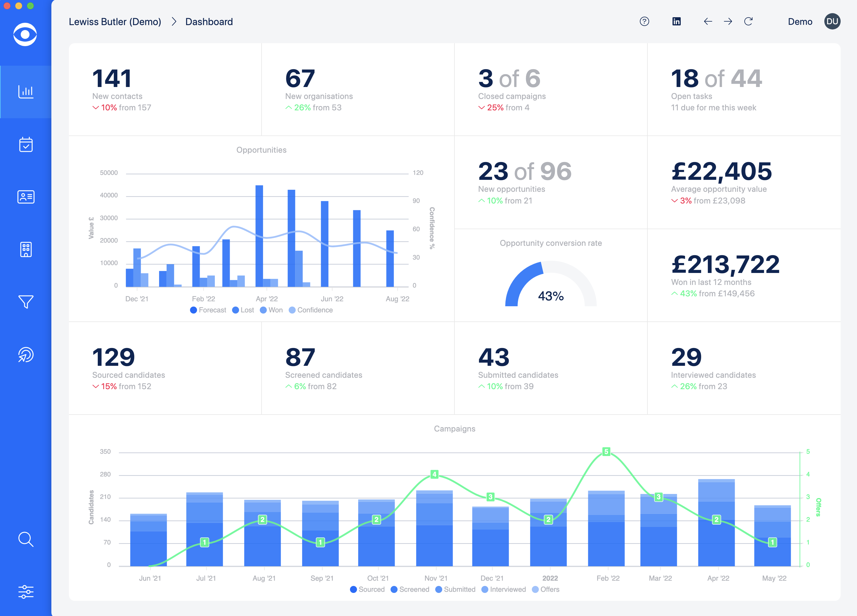Screen dimensions: 857x616
Task: Open the DU user avatar menu
Action: 832,22
